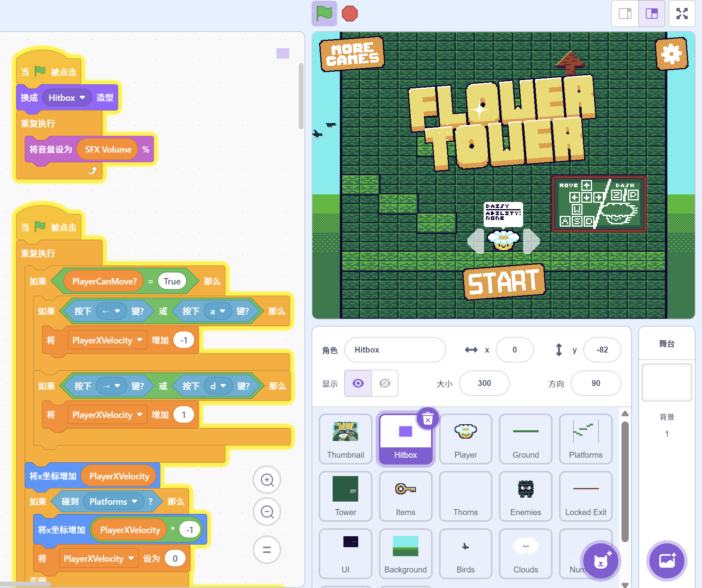Screen dimensions: 702x588
Task: Switch to small stage layout
Action: pos(625,14)
